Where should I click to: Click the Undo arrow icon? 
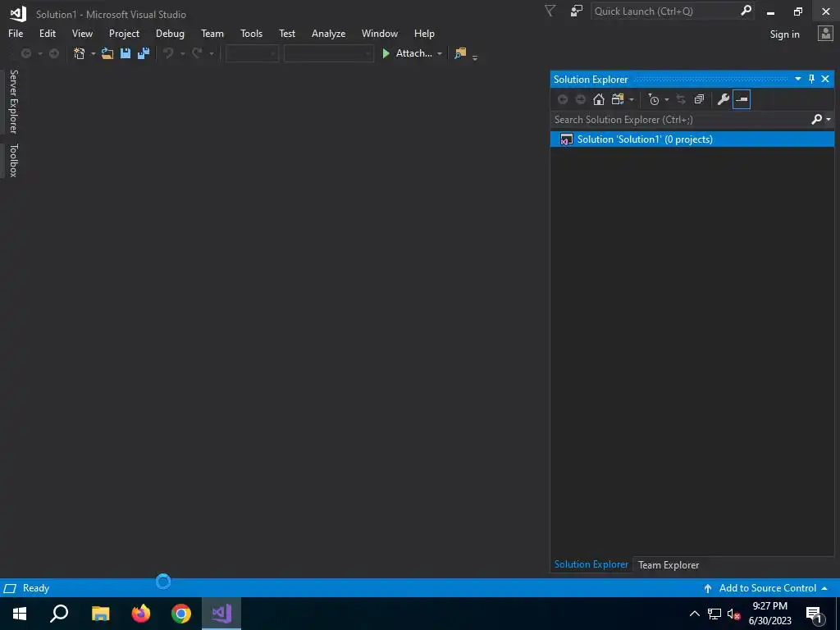point(168,53)
